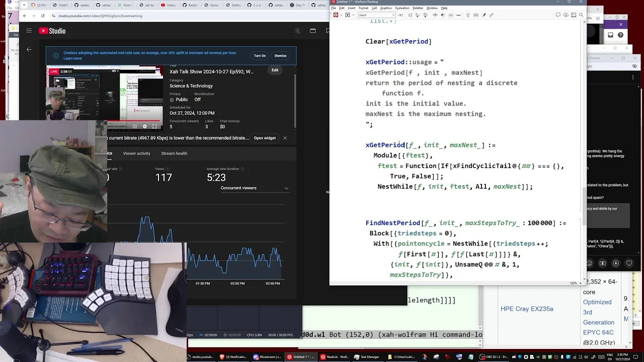Toggle fullscreen on the stream preview player
The width and height of the screenshot is (644, 362).
click(x=154, y=126)
